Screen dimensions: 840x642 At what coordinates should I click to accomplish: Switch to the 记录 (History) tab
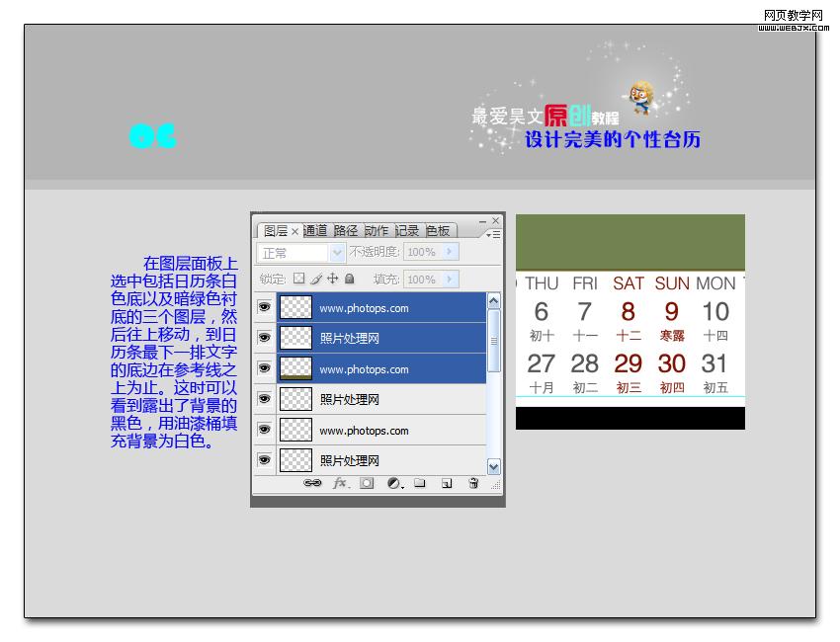click(x=407, y=230)
